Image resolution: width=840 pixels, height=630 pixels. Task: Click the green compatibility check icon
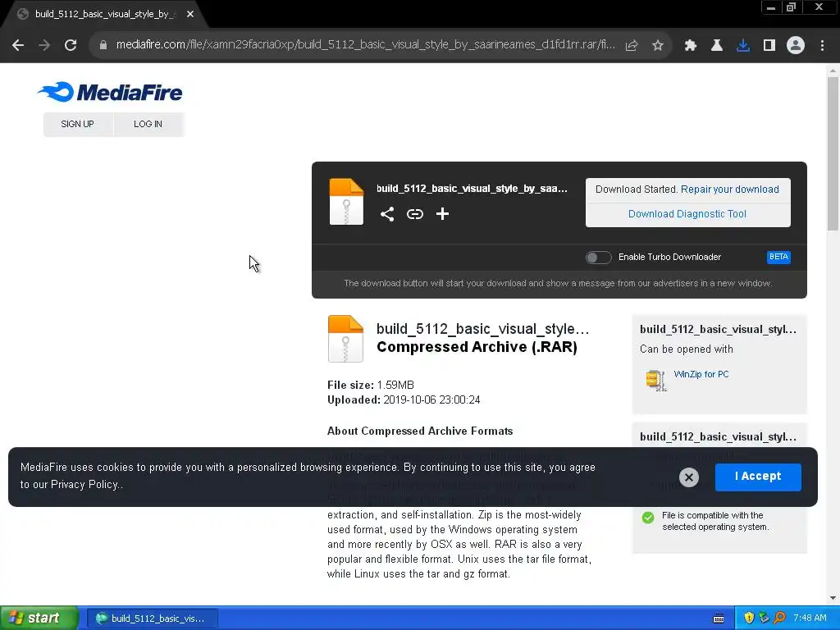[x=648, y=518]
